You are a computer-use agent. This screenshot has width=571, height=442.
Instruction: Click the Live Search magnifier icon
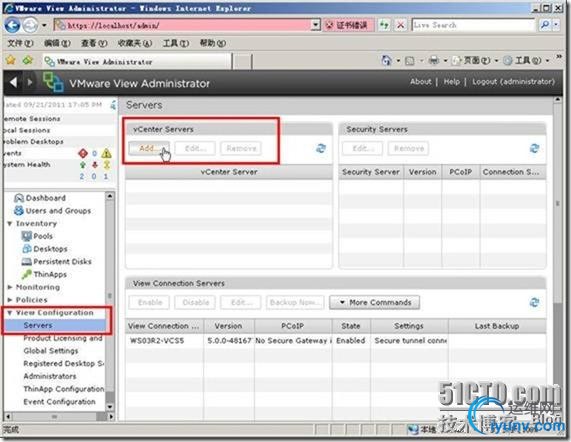click(545, 25)
